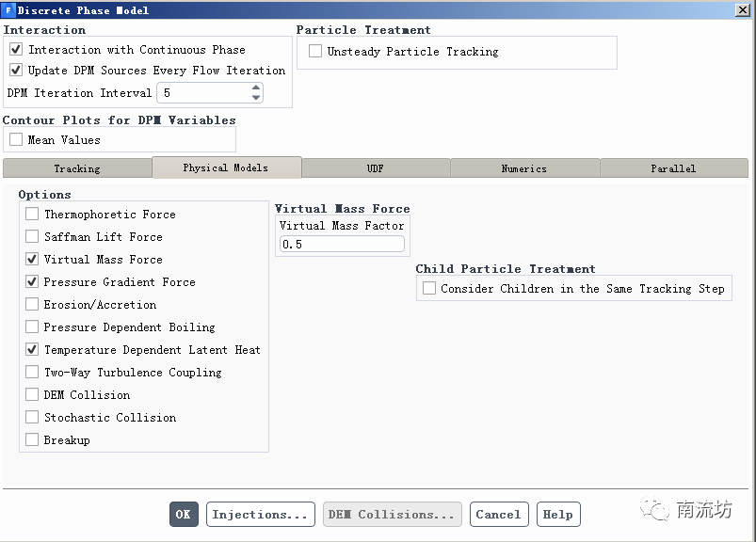The width and height of the screenshot is (756, 542).
Task: Enable the Erosion/Accretion option
Action: click(32, 305)
